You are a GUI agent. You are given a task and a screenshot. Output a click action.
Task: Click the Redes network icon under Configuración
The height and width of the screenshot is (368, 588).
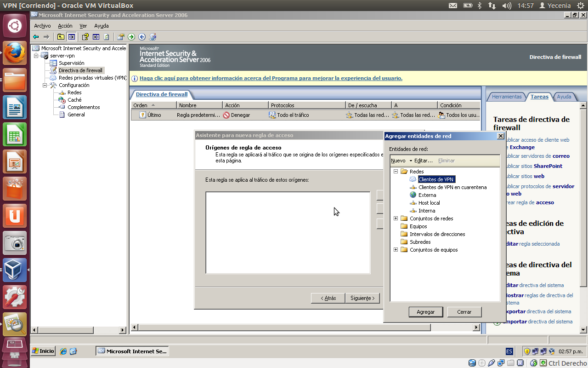coord(62,92)
